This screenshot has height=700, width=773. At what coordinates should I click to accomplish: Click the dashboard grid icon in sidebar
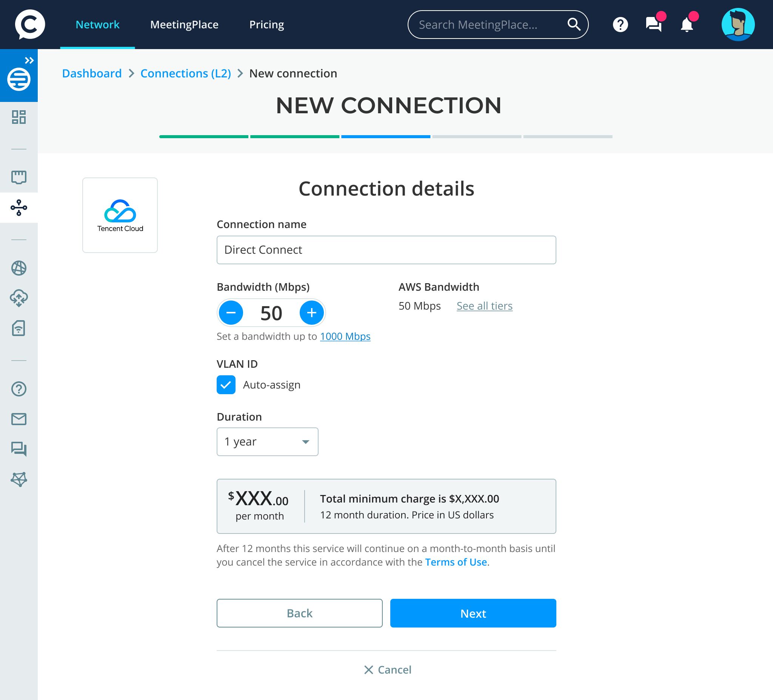point(18,117)
